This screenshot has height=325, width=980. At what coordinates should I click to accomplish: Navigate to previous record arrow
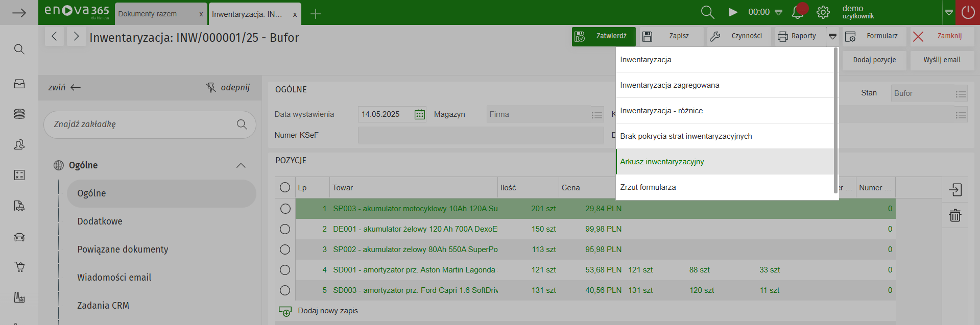(x=54, y=36)
